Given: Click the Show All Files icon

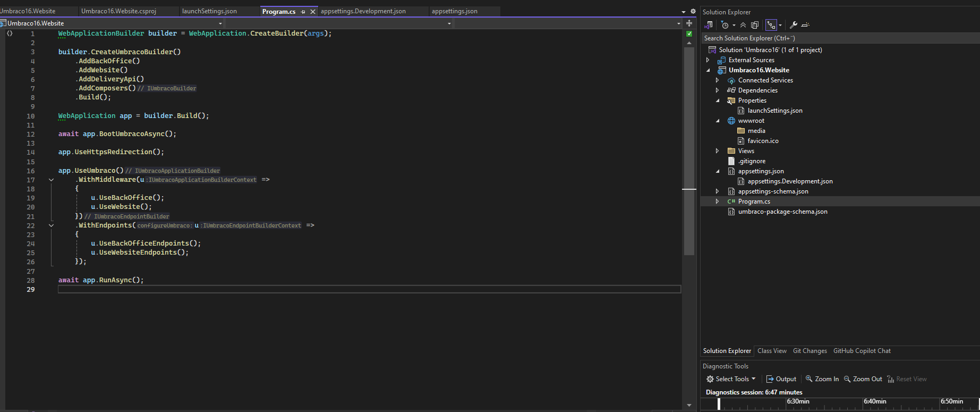Looking at the screenshot, I should point(754,25).
